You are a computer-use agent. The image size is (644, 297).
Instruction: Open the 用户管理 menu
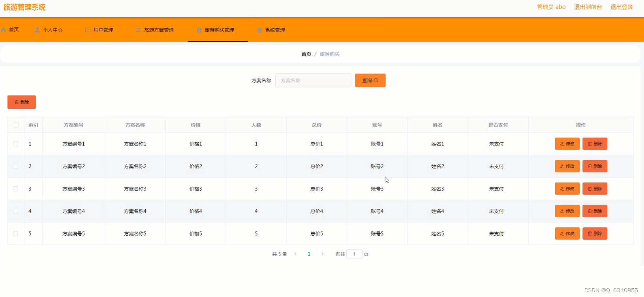pyautogui.click(x=103, y=30)
